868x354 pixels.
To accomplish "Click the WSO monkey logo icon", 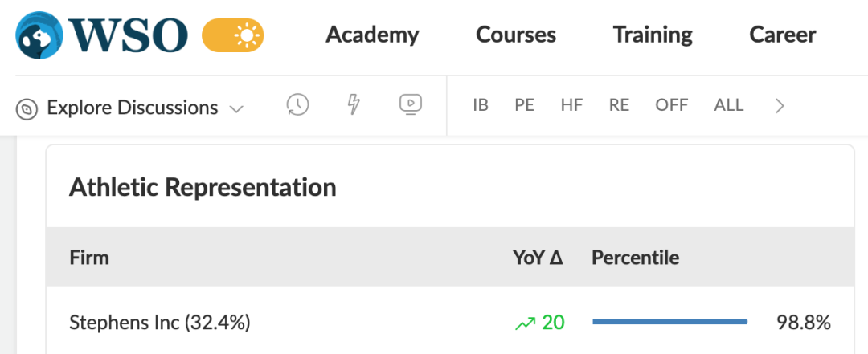I will tap(39, 35).
